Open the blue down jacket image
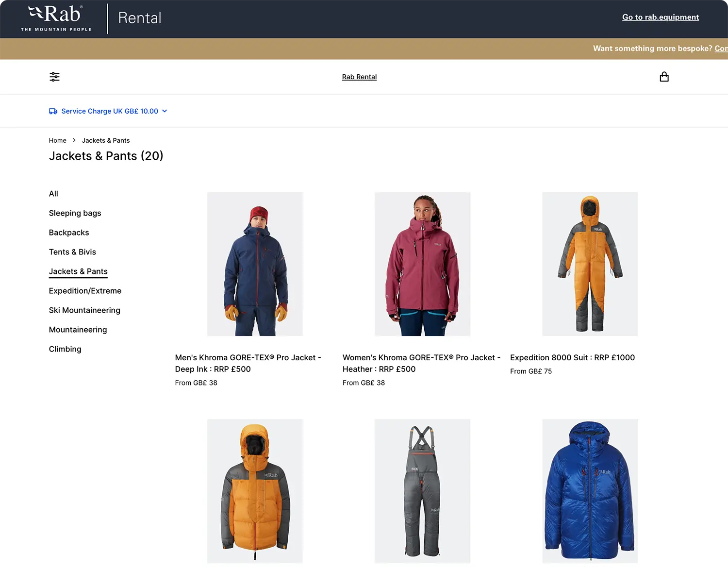 [590, 491]
